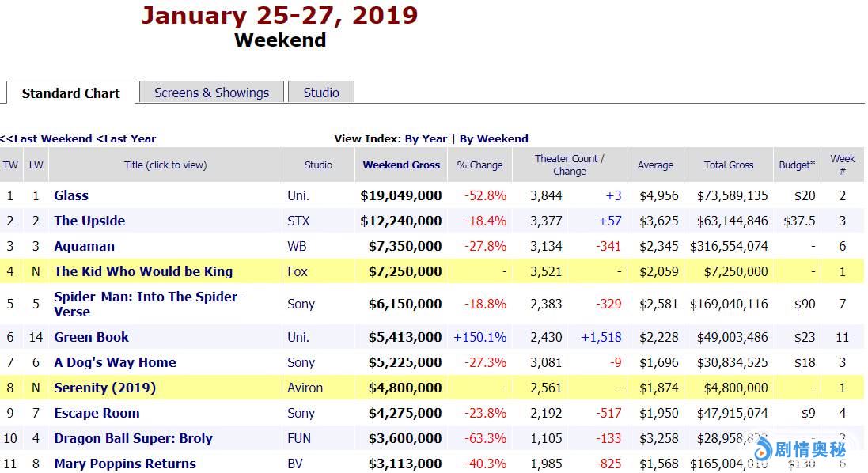Open Mary Poppins Returns page
868x473 pixels.
125,464
